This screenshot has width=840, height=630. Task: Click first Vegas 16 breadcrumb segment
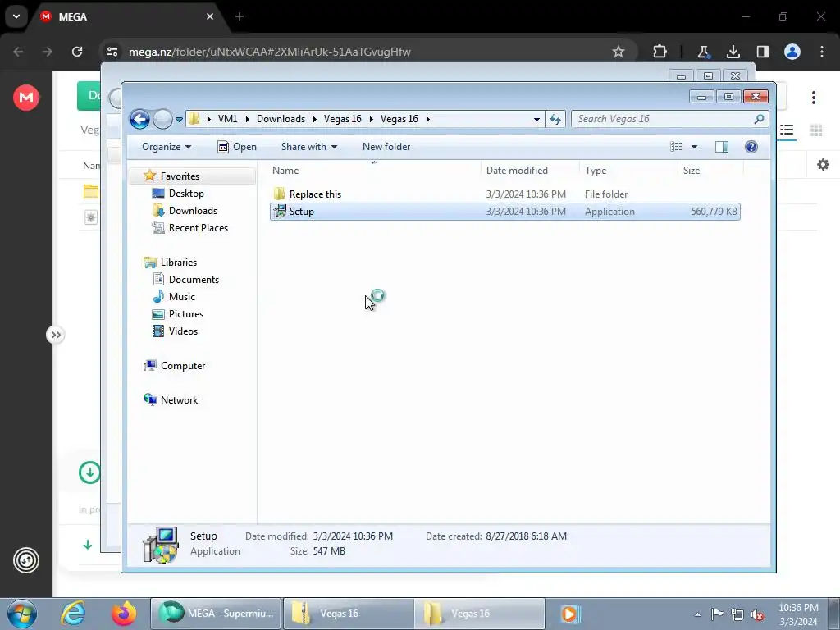click(342, 119)
